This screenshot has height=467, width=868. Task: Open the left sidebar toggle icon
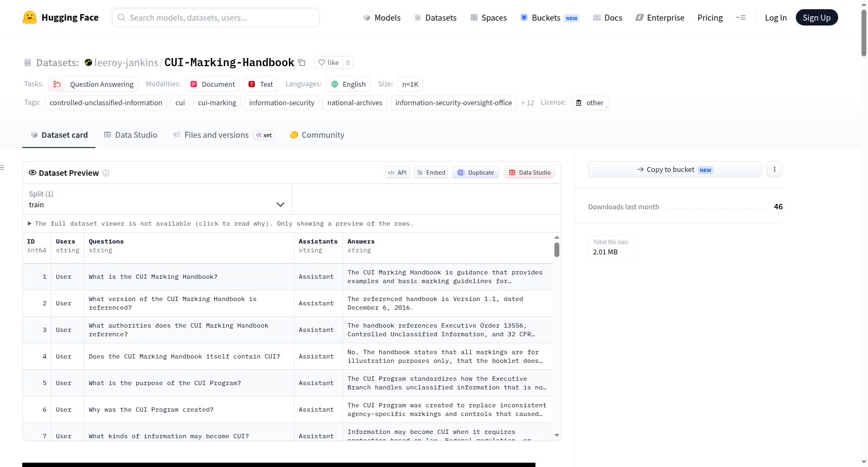click(x=2, y=168)
